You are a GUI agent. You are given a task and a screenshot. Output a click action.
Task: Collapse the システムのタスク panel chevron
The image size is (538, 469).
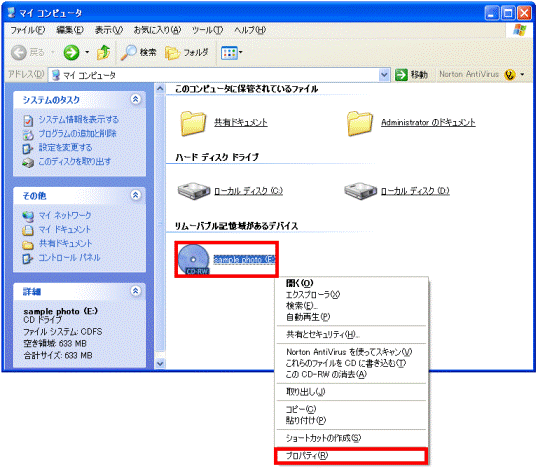click(136, 99)
